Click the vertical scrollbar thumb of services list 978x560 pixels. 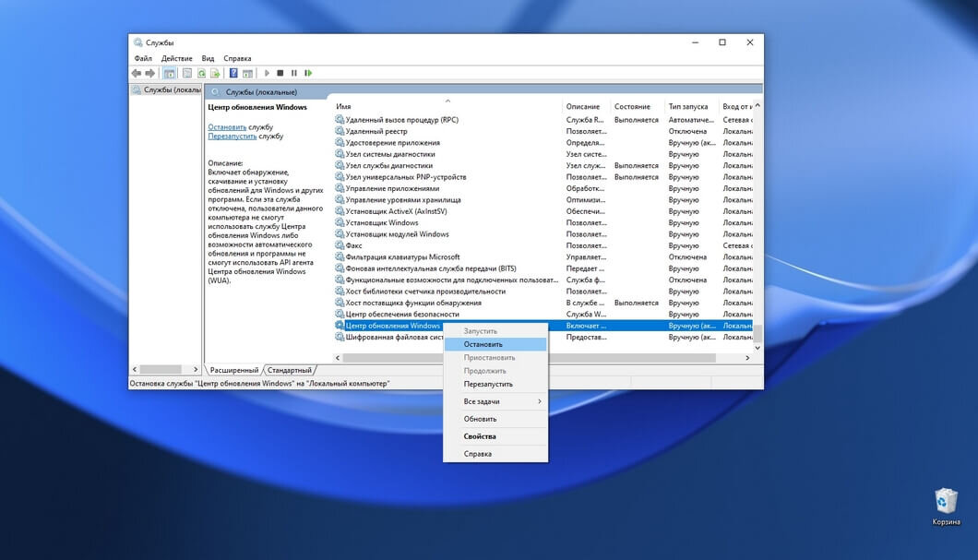[x=757, y=334]
